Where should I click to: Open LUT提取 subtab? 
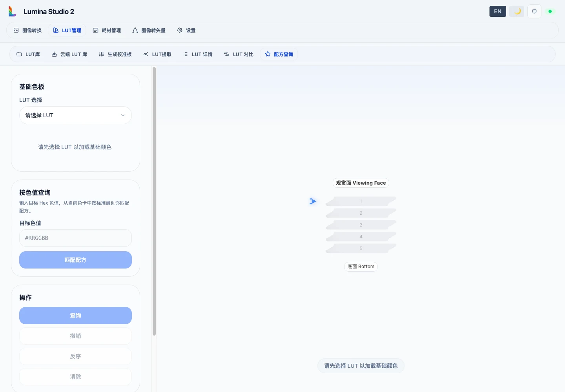[157, 54]
